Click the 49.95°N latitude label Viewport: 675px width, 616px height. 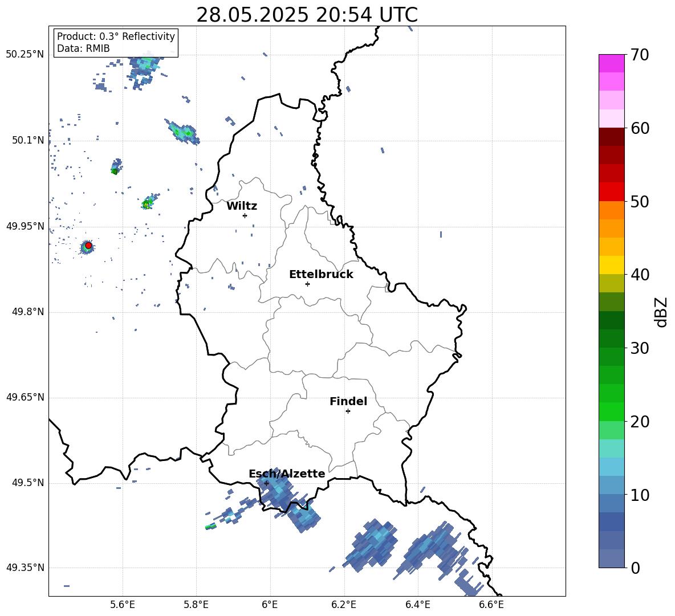click(25, 226)
